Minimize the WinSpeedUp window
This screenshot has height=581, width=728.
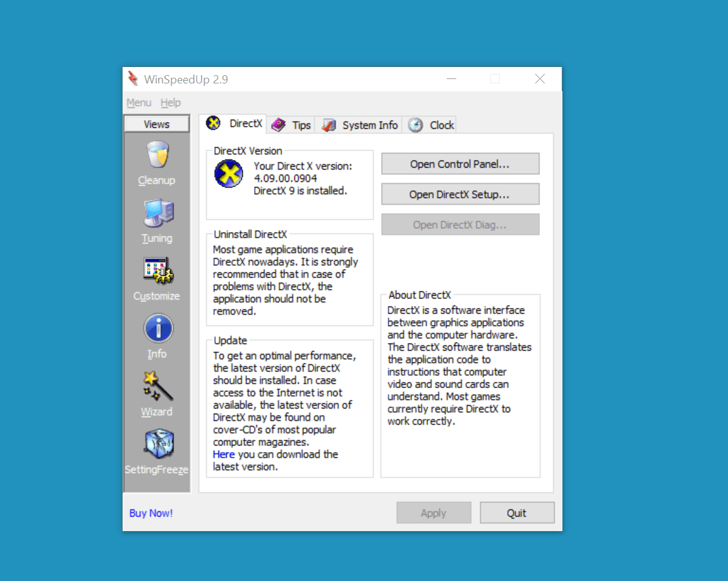coord(452,79)
